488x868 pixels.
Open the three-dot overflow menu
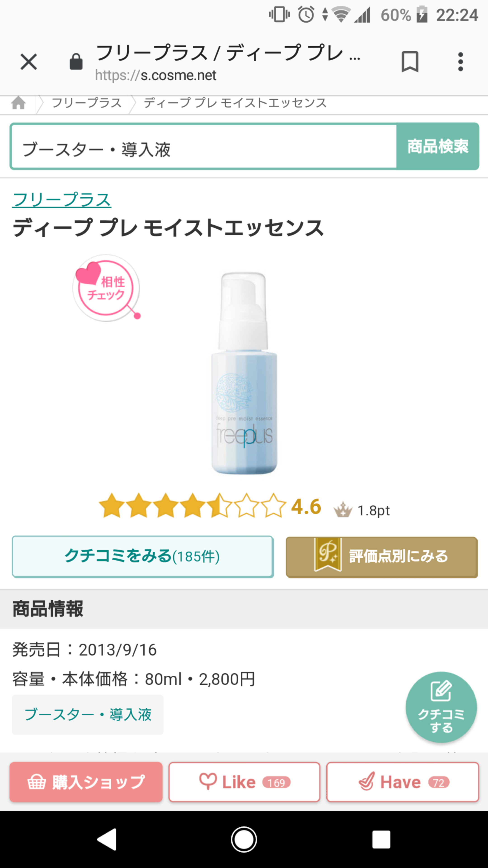click(x=460, y=62)
